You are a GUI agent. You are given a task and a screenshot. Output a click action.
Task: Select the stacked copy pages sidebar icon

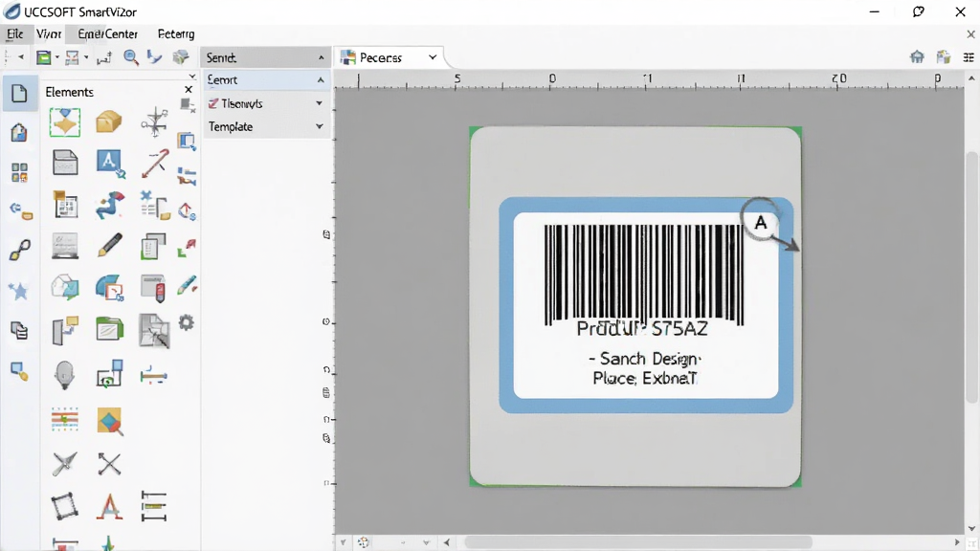point(19,330)
